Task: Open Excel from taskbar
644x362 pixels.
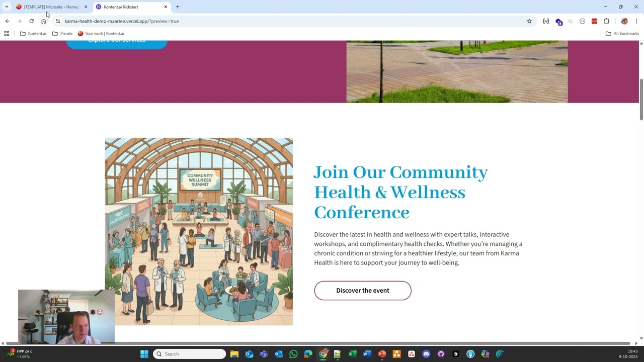Action: click(352, 354)
